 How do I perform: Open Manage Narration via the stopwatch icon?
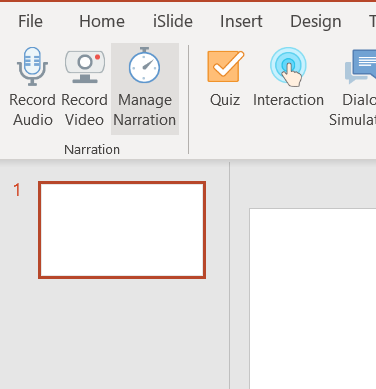144,65
